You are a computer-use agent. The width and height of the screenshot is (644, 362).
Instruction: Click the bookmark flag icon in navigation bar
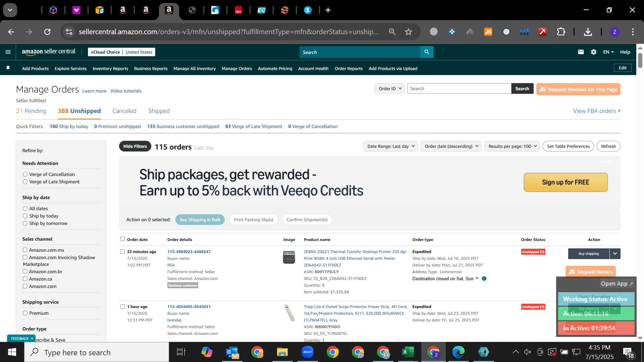point(8,68)
